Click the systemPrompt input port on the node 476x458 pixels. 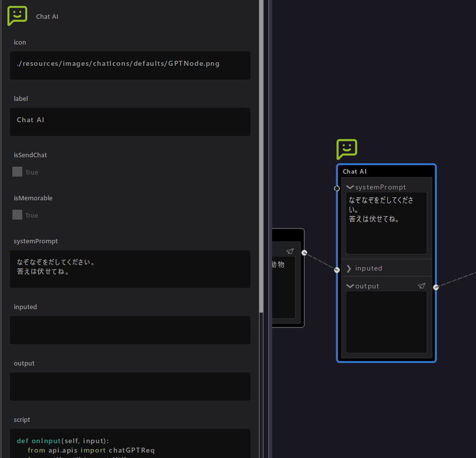(x=337, y=188)
